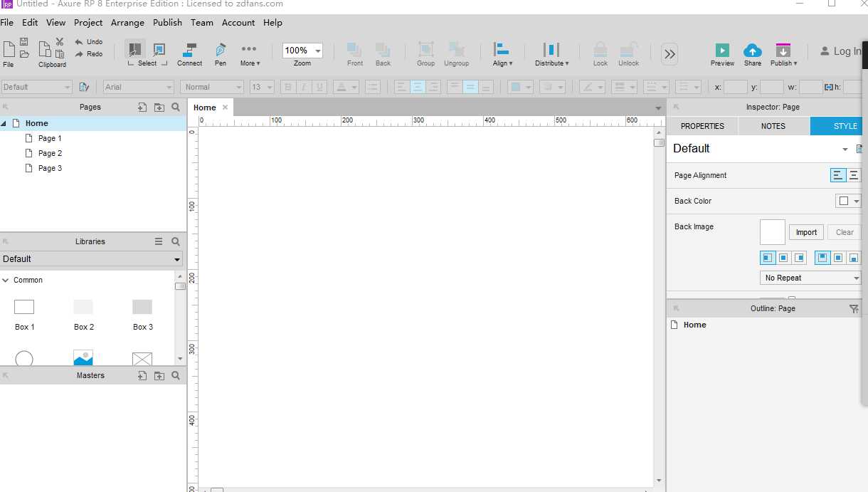Click the x position input field
868x492 pixels.
click(x=736, y=87)
